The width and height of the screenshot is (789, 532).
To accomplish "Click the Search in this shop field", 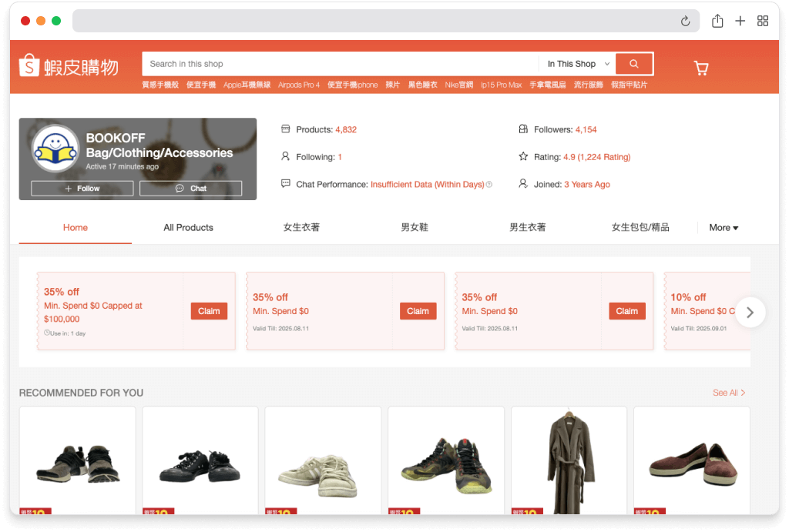I will [x=339, y=64].
